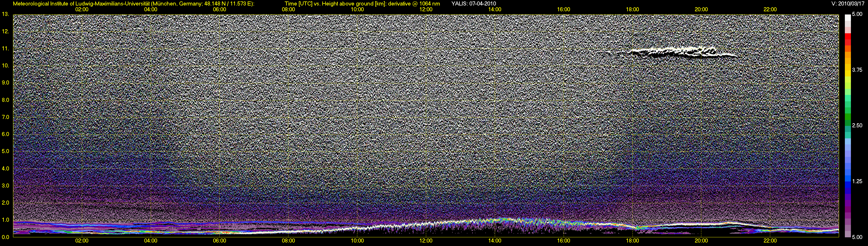Click the 0.0 height axis label
This screenshot has height=246, width=868.
[x=5, y=237]
